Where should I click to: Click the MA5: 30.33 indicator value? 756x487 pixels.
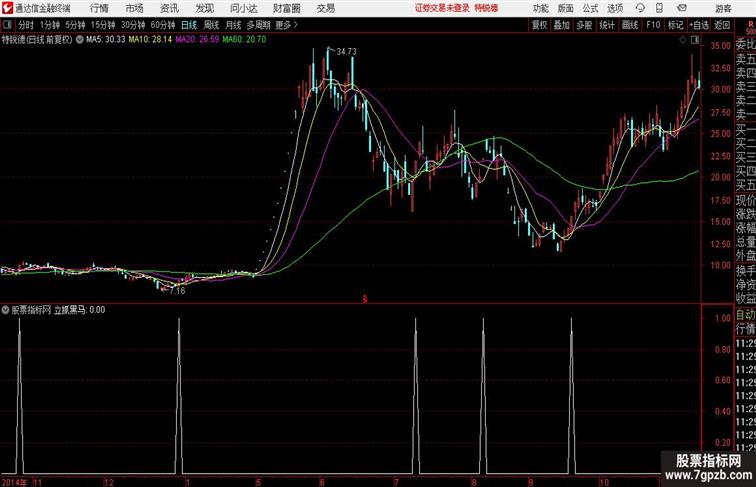[106, 40]
